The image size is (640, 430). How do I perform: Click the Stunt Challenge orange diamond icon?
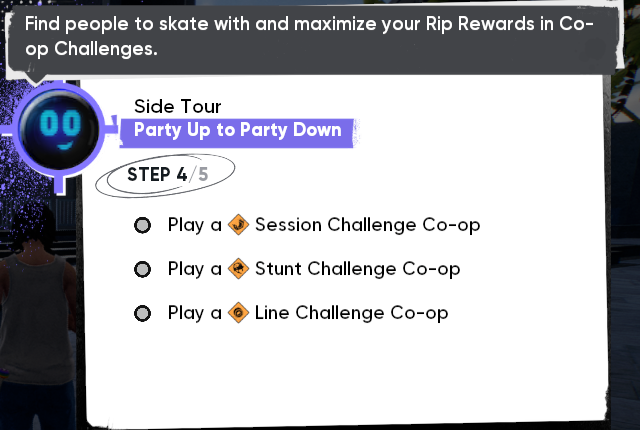[x=238, y=269]
